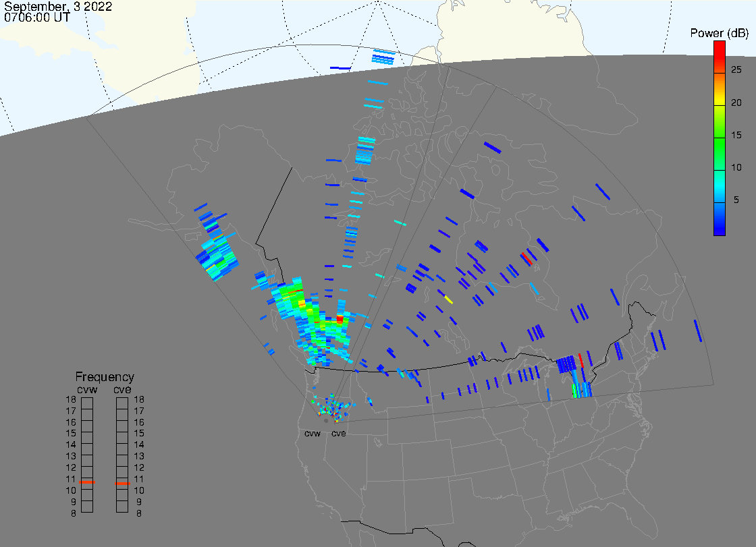Click the "20" tick label on Power scale
Image resolution: width=756 pixels, height=547 pixels.
(736, 103)
